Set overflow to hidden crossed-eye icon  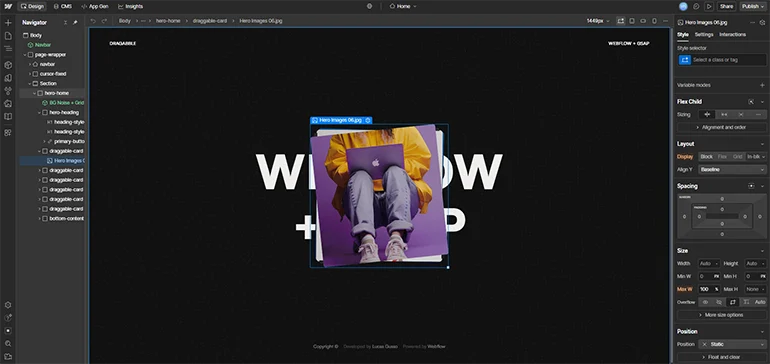point(719,302)
